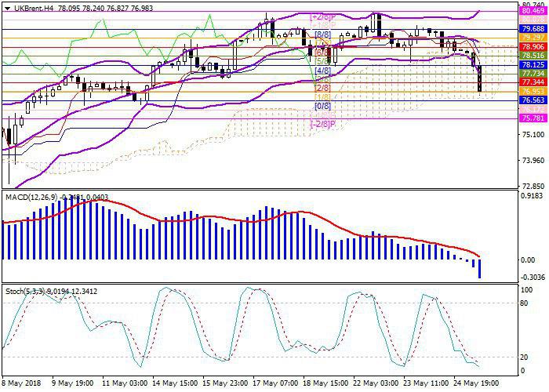Click the red 77.344 price label
549x392 pixels.
(533, 82)
